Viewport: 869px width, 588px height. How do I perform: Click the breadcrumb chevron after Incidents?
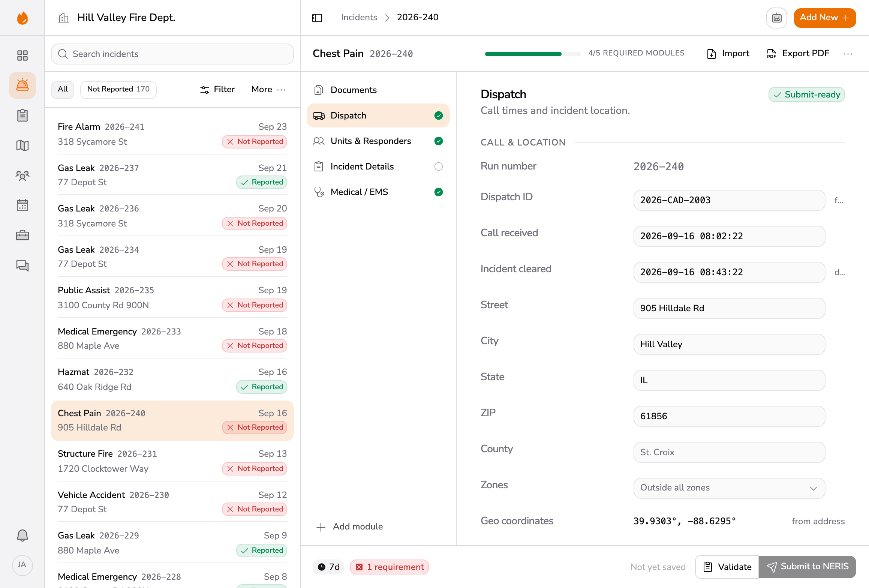pyautogui.click(x=387, y=18)
